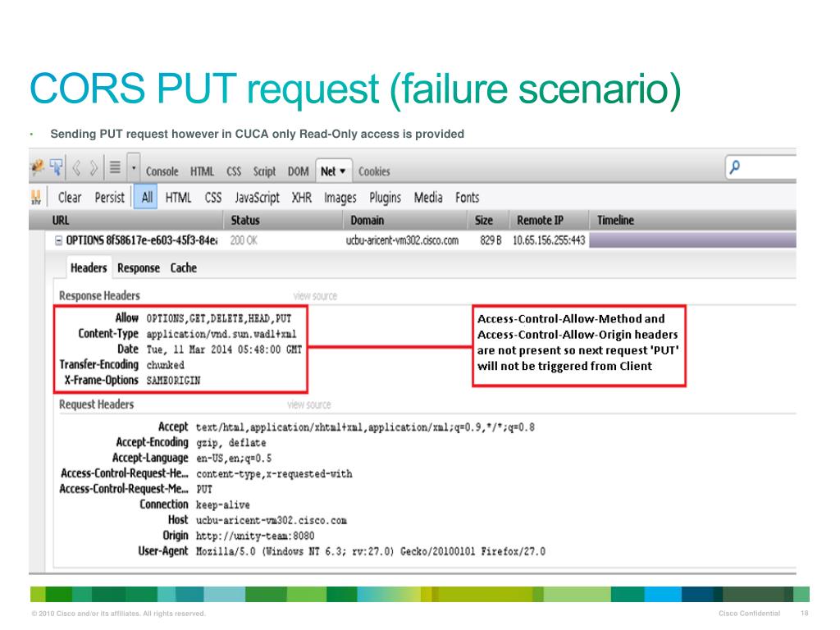Filter requests by Plugins
840x630 pixels.
(385, 198)
